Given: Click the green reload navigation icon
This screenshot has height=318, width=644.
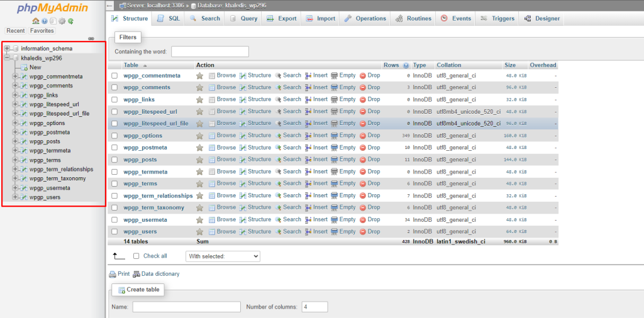Looking at the screenshot, I should [x=71, y=21].
